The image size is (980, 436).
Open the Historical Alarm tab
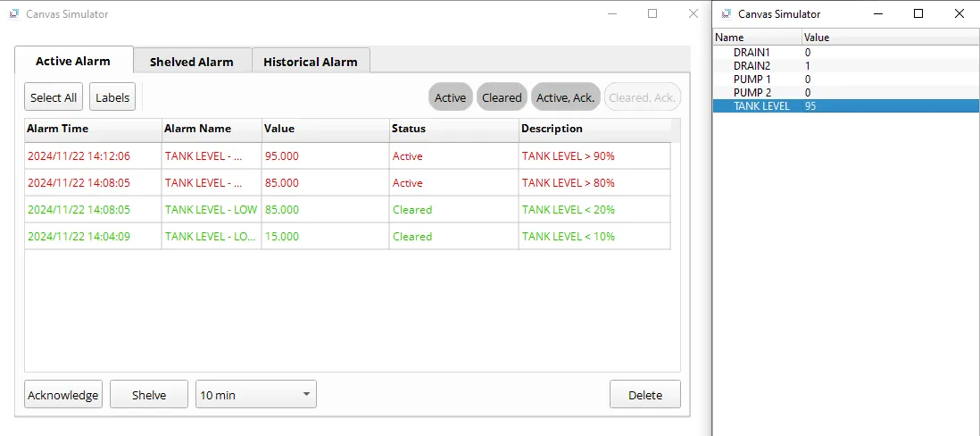point(311,62)
